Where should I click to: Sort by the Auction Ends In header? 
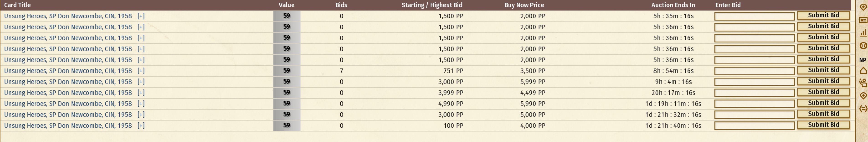click(673, 5)
